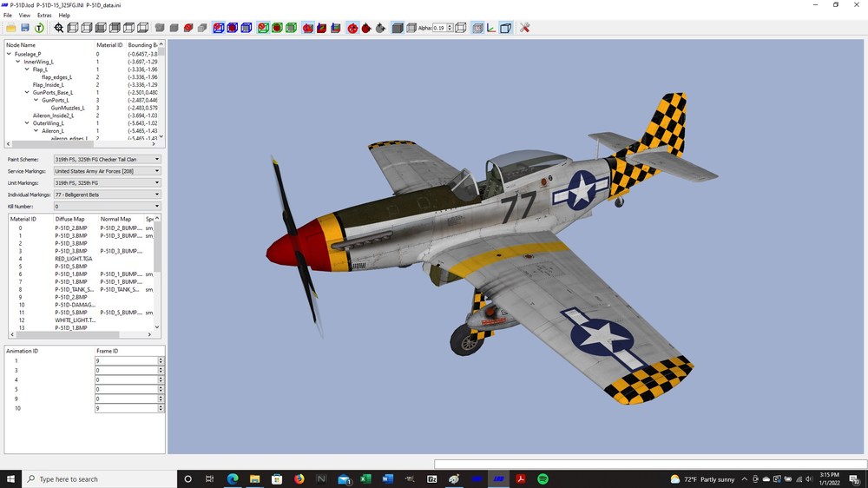Open Spotify from the taskbar
Image resolution: width=868 pixels, height=488 pixels.
[x=542, y=479]
